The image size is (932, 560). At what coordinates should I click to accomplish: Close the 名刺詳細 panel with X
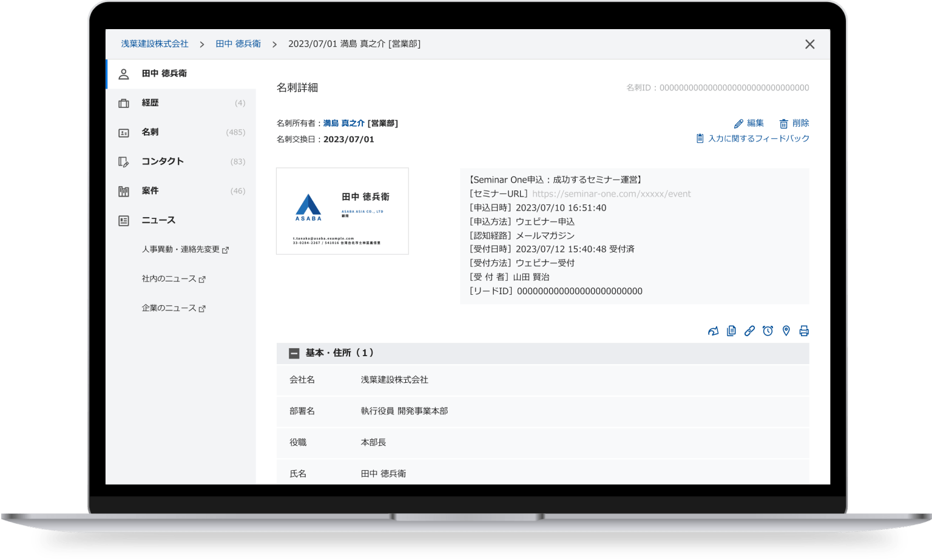pyautogui.click(x=809, y=44)
